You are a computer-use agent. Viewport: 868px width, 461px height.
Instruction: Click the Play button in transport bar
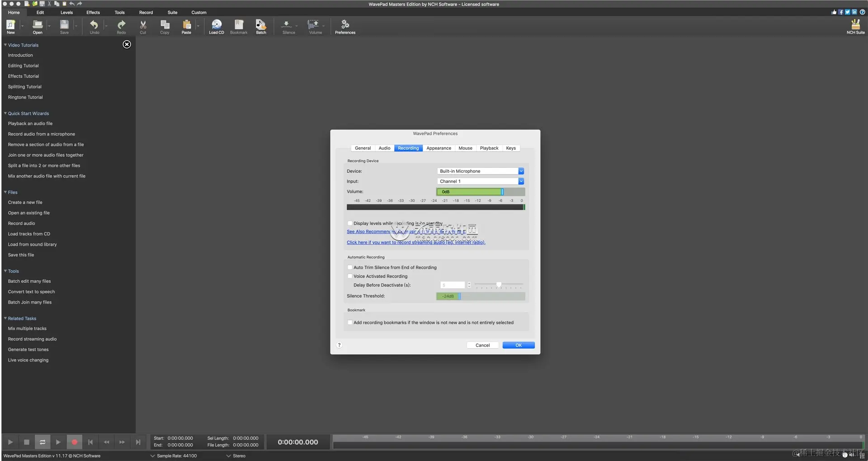pos(10,442)
